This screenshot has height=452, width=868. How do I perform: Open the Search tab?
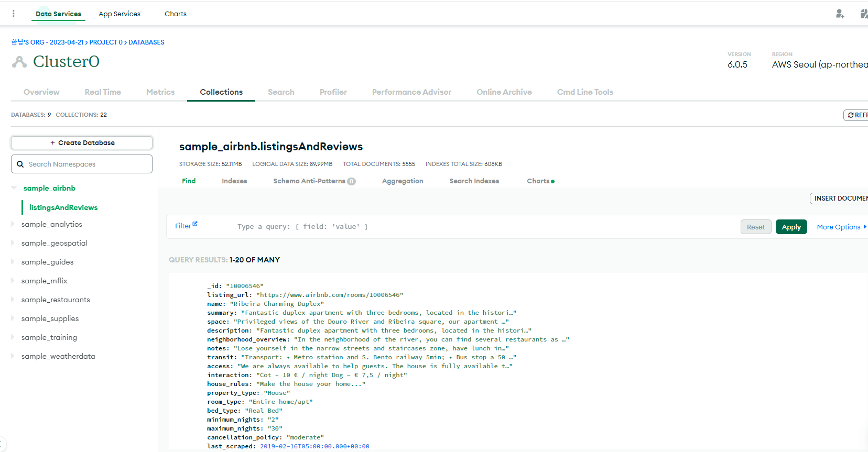pos(281,92)
